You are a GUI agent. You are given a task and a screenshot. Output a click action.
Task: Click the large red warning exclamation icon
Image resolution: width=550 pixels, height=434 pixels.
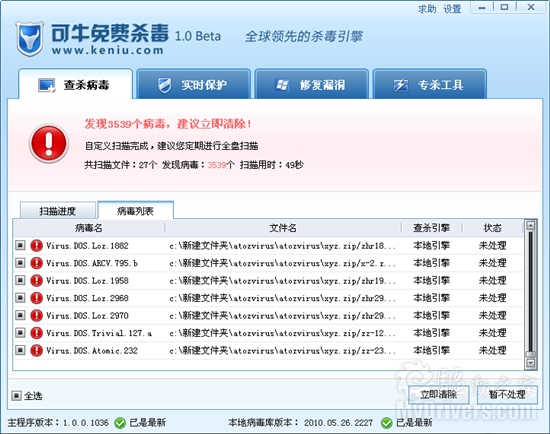(x=49, y=143)
